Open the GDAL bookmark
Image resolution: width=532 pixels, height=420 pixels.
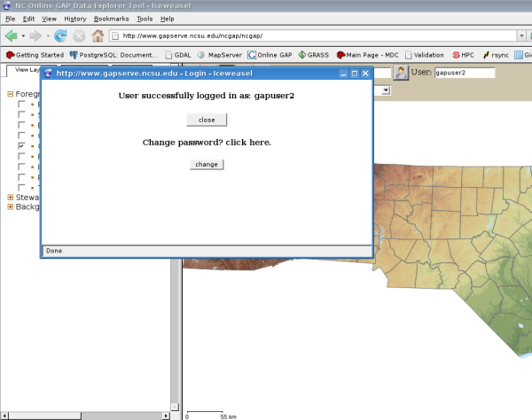[178, 55]
